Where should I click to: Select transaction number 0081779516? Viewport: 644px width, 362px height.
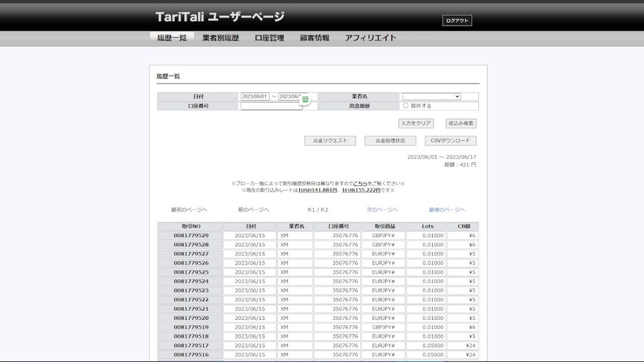pyautogui.click(x=191, y=355)
